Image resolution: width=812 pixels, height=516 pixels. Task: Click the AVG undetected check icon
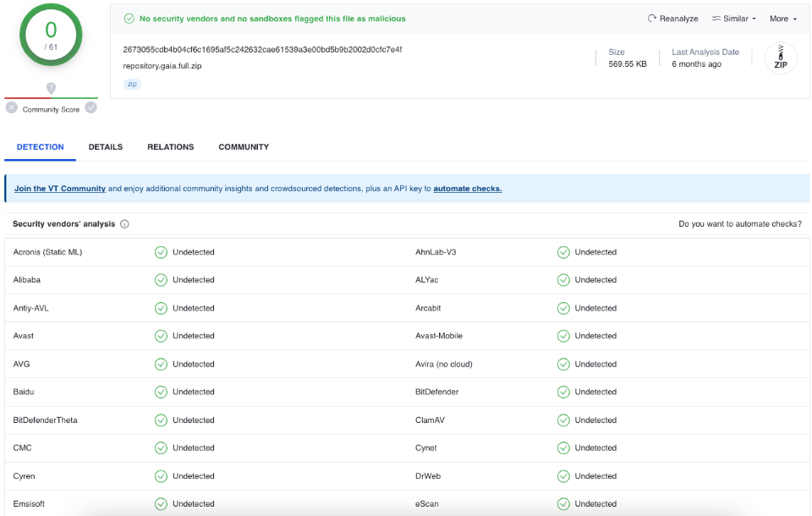click(161, 365)
